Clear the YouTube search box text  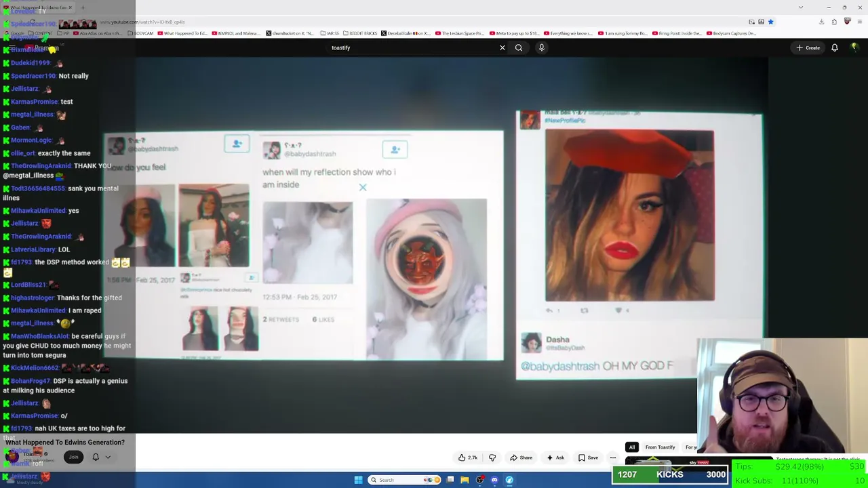coord(502,47)
